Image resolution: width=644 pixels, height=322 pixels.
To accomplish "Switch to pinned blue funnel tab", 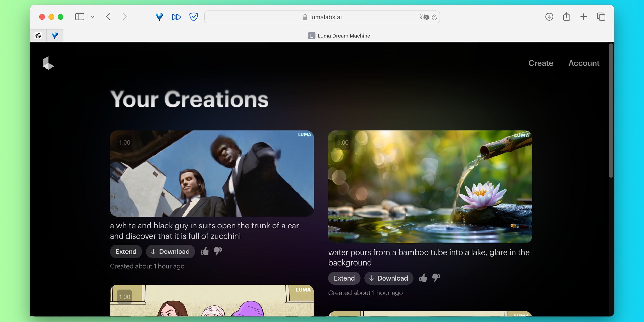I will pyautogui.click(x=55, y=36).
